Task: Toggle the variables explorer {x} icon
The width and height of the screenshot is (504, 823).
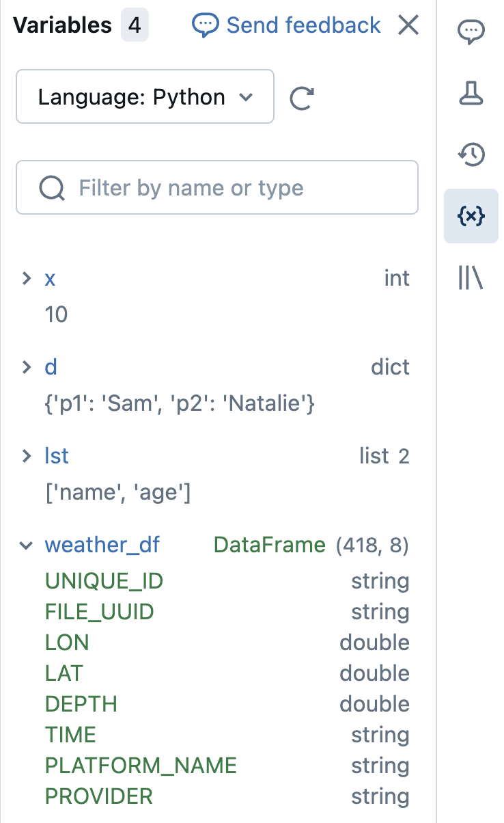Action: (x=471, y=216)
